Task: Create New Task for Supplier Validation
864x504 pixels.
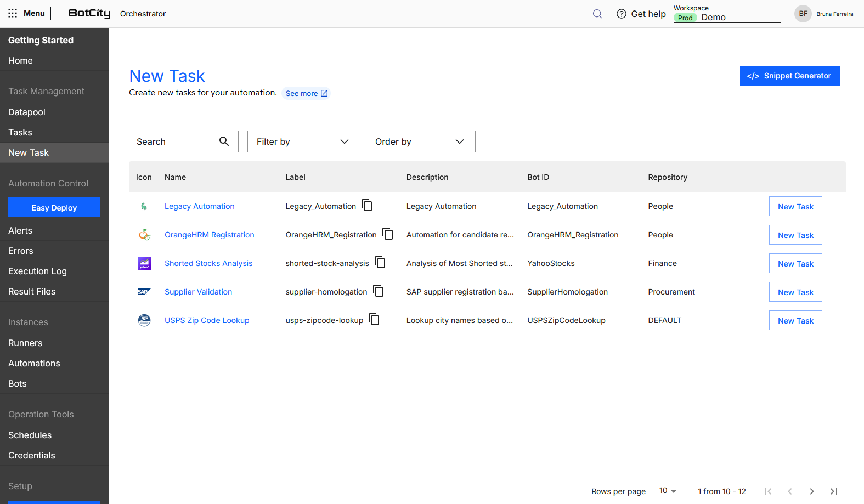Action: (x=795, y=292)
